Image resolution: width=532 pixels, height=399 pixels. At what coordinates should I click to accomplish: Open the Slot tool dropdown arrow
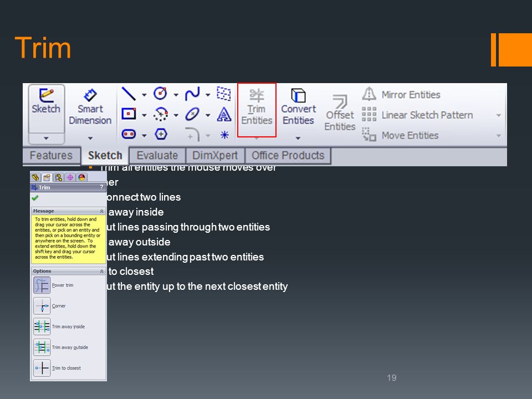coord(144,136)
